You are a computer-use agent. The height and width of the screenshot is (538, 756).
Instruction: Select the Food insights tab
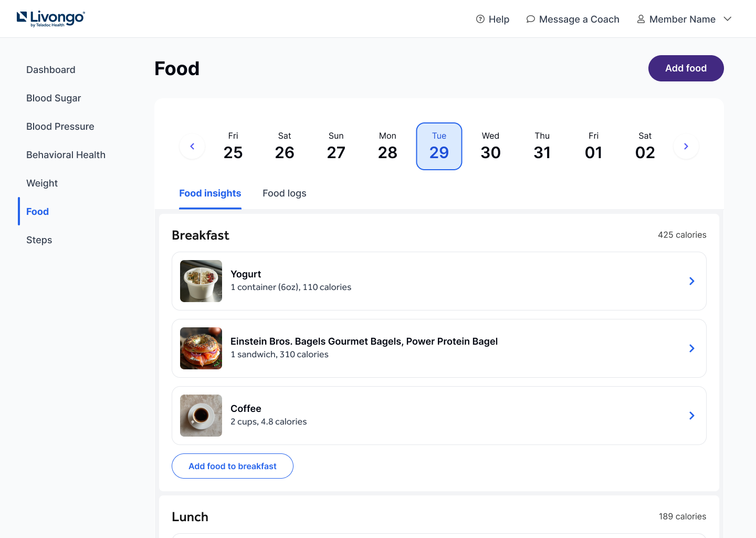pyautogui.click(x=210, y=193)
